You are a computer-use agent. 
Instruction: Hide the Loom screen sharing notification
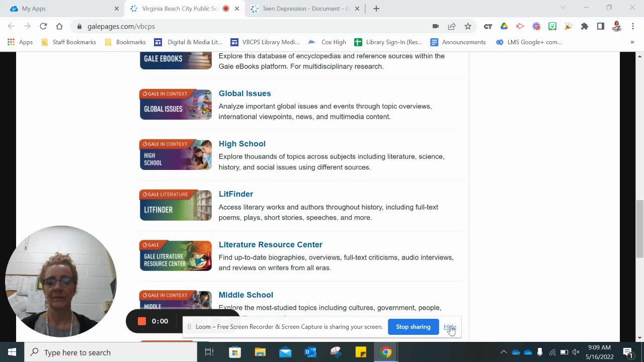pos(449,327)
